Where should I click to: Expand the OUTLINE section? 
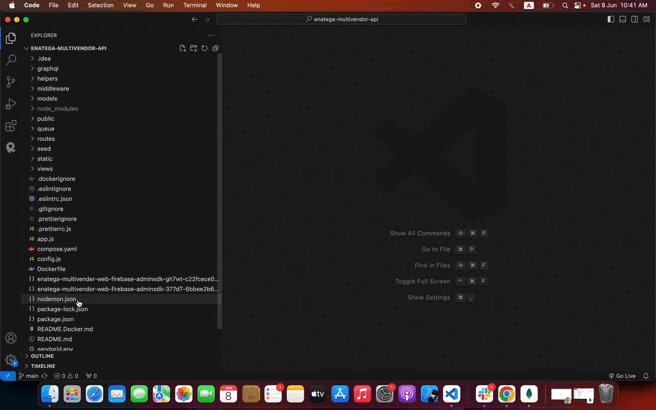pyautogui.click(x=42, y=356)
